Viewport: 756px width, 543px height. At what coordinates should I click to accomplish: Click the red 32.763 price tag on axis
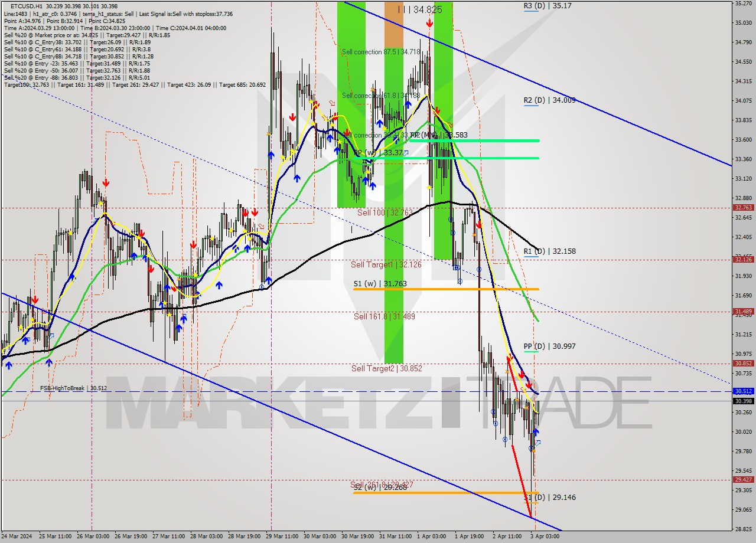coord(743,208)
